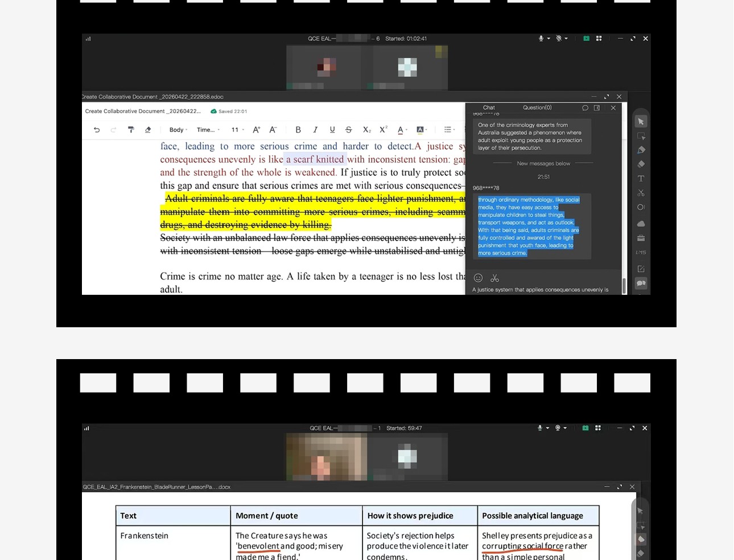Click the speech bubble icon in chat header

click(585, 108)
